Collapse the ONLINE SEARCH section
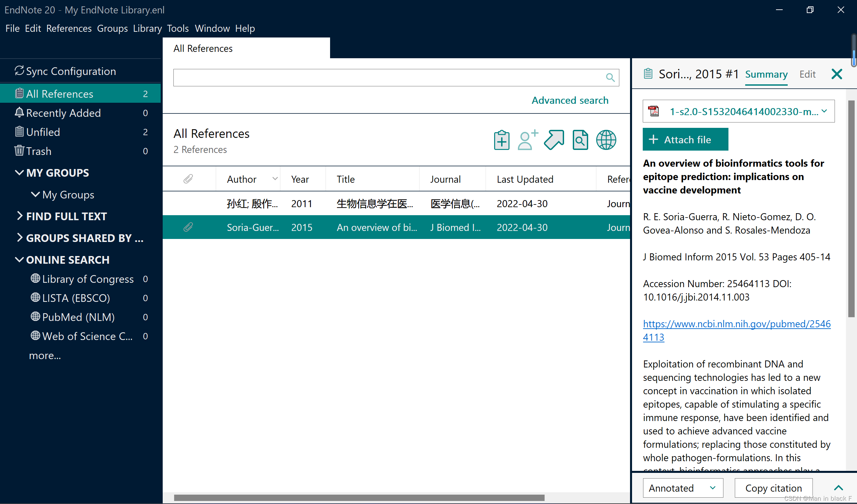857x504 pixels. 19,259
